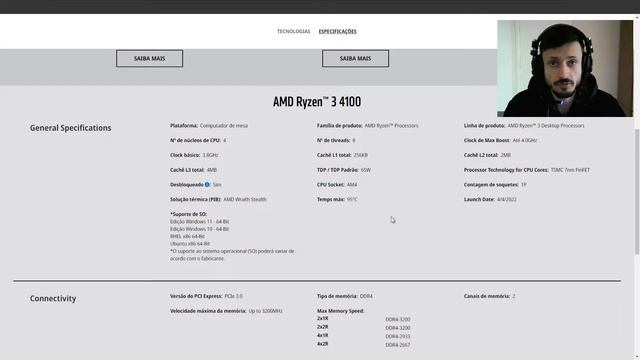
Task: Click the Suporte de SO label
Action: (189, 214)
